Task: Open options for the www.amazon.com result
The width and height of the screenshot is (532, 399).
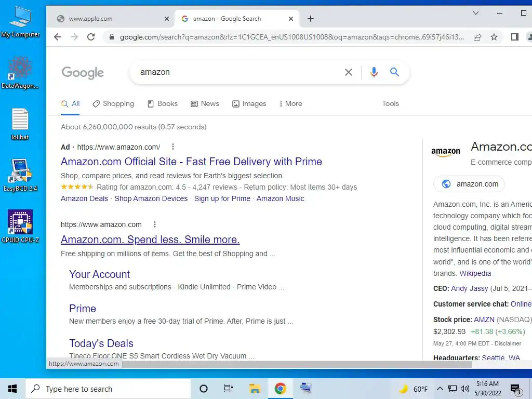Action: click(x=155, y=224)
